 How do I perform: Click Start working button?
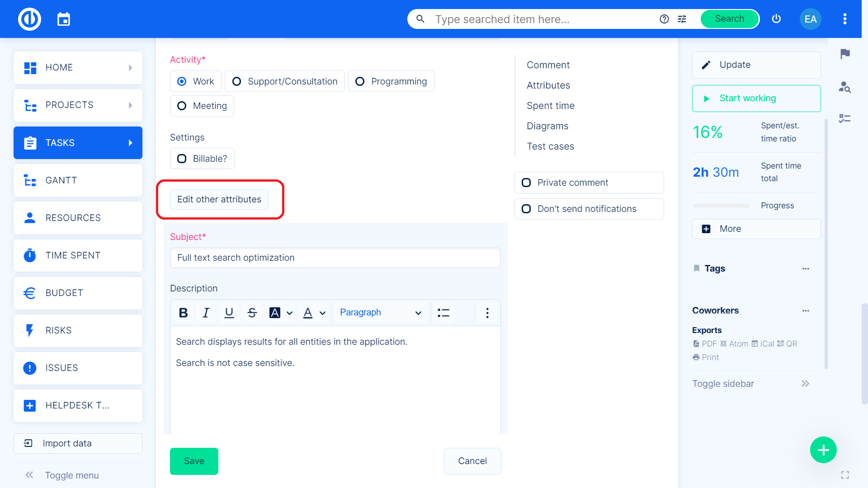(x=756, y=99)
